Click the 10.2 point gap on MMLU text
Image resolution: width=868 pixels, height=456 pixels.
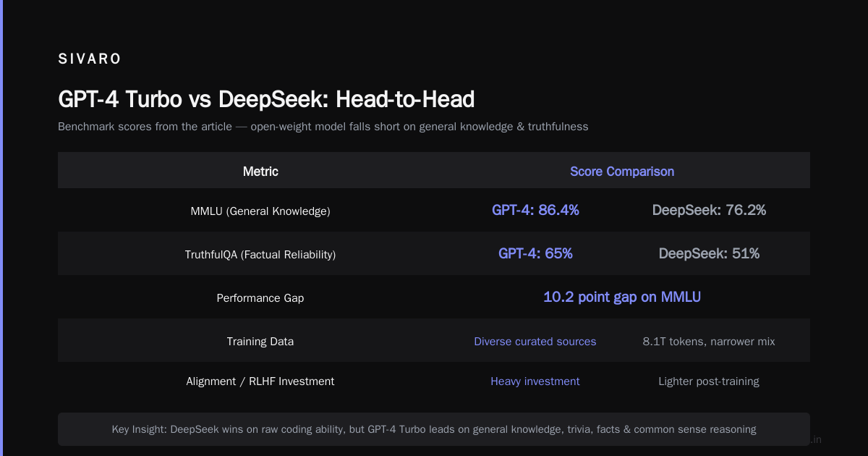[622, 297]
